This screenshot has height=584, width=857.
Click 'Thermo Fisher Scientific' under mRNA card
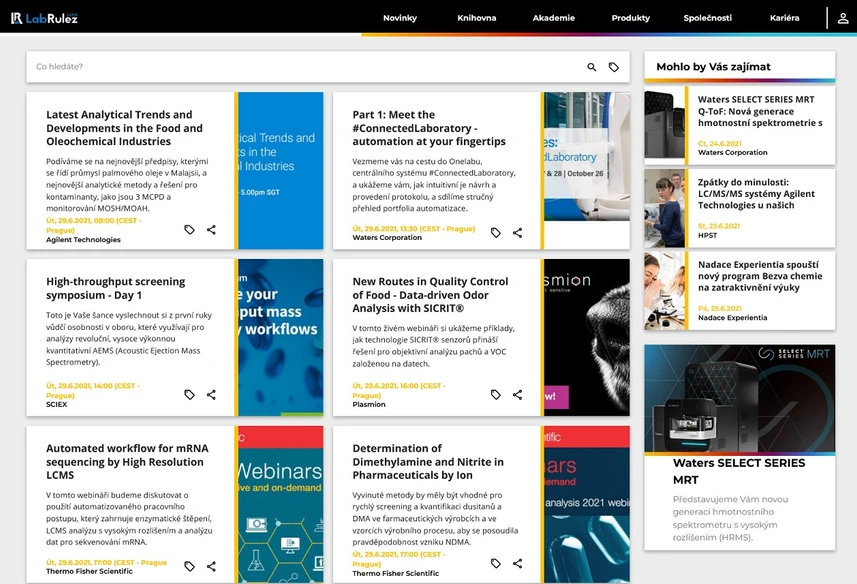pos(89,571)
